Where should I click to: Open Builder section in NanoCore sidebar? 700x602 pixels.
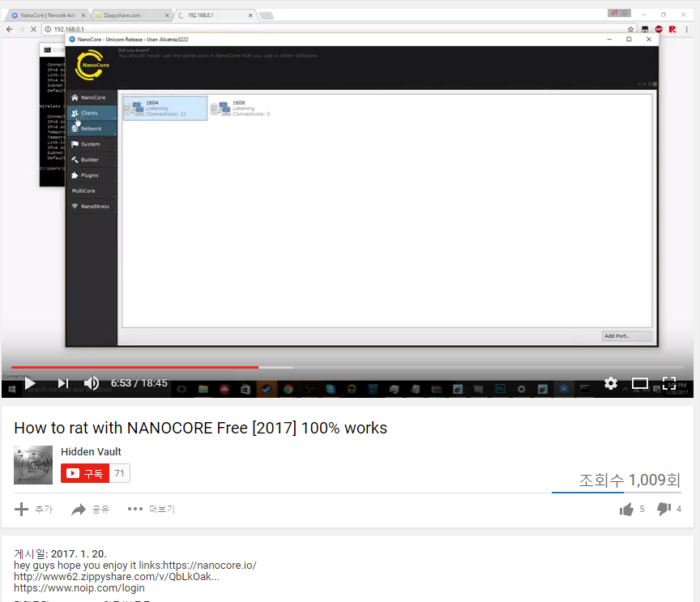(x=92, y=160)
